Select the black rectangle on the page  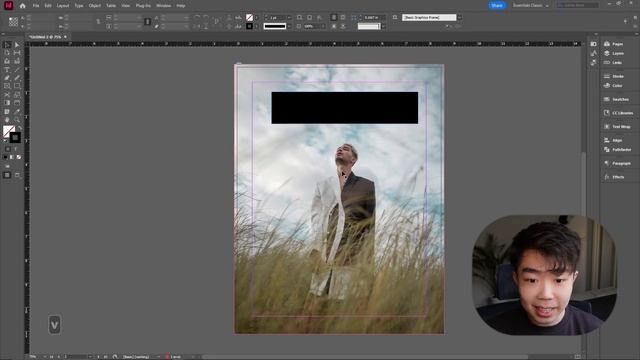344,108
